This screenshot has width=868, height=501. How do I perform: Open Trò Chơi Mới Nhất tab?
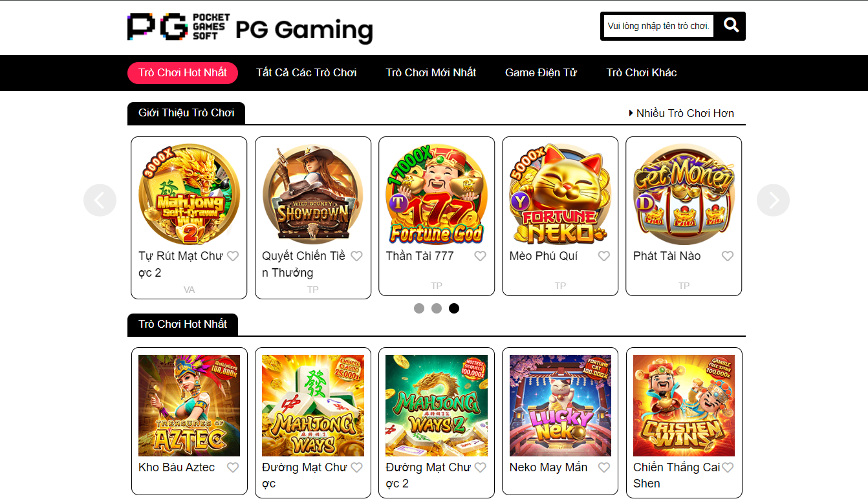pyautogui.click(x=431, y=73)
